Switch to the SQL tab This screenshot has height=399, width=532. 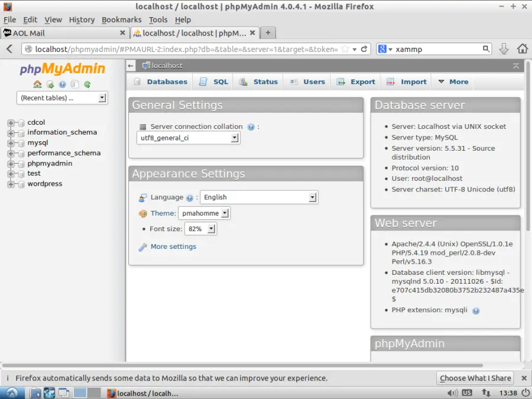point(213,82)
